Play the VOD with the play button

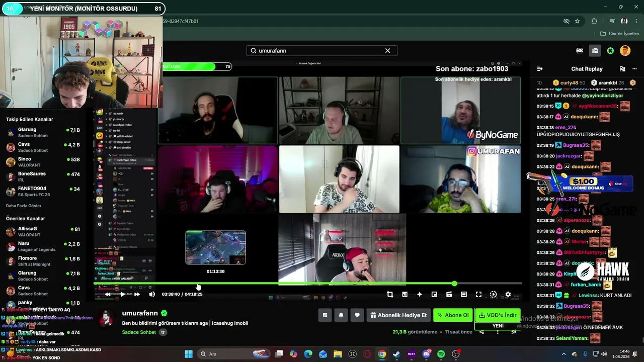(122, 294)
